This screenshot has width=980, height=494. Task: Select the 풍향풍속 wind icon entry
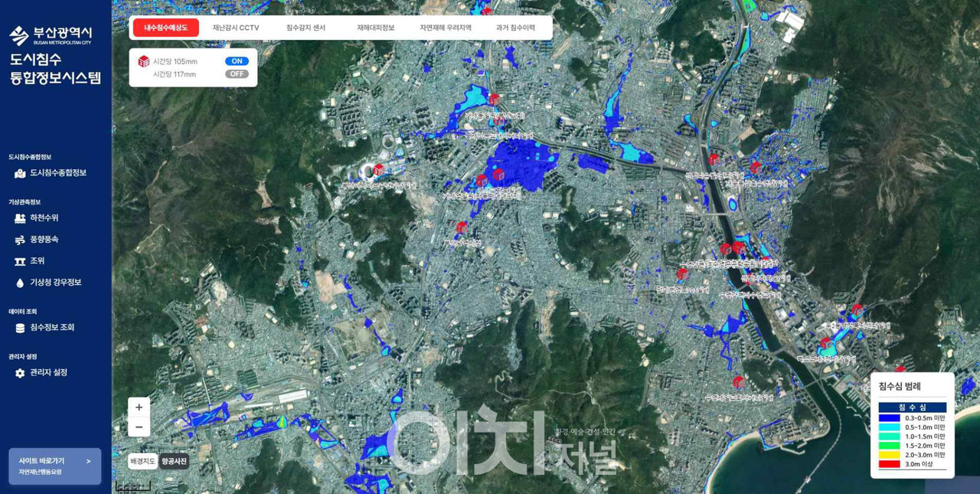click(21, 240)
